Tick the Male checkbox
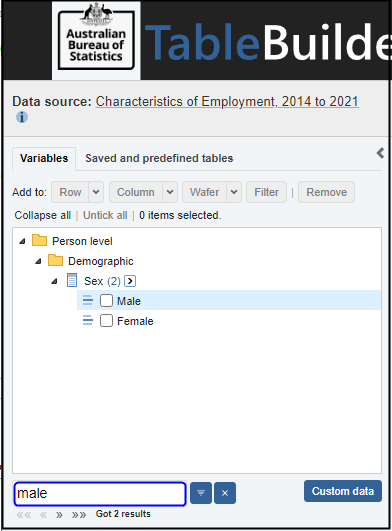Image resolution: width=392 pixels, height=531 pixels. [x=106, y=300]
